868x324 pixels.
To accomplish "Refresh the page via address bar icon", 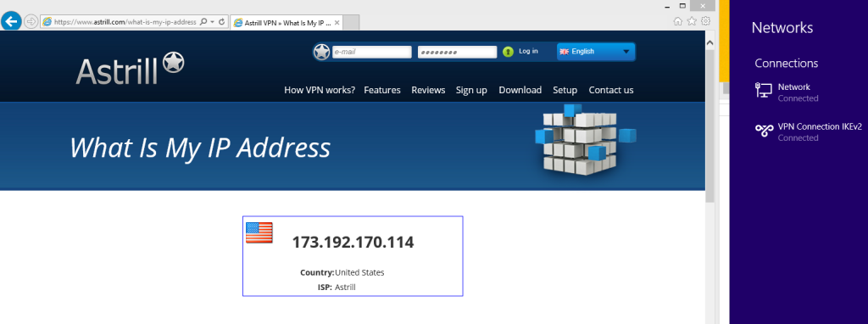I will point(222,21).
